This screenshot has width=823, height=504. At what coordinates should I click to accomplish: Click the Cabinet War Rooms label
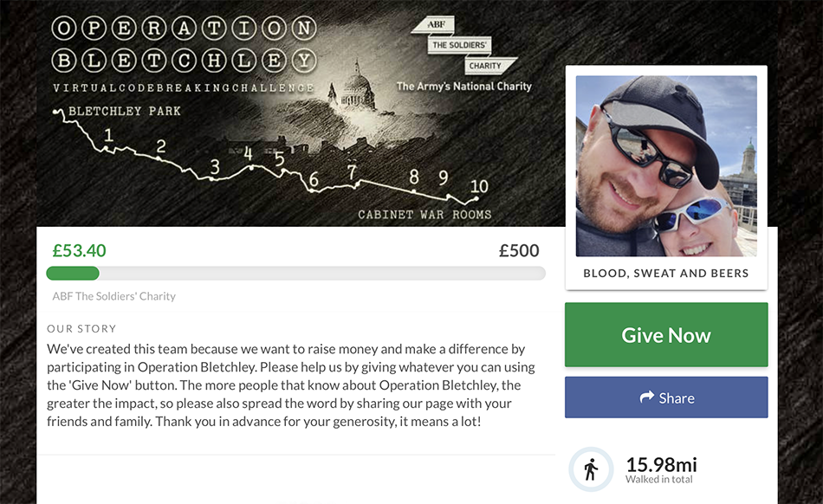click(424, 215)
